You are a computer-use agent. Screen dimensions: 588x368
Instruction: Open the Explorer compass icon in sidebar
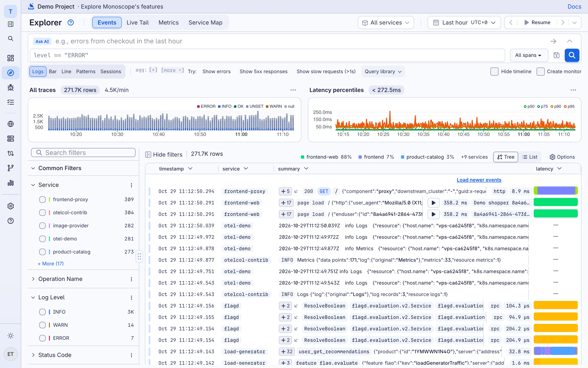[10, 73]
